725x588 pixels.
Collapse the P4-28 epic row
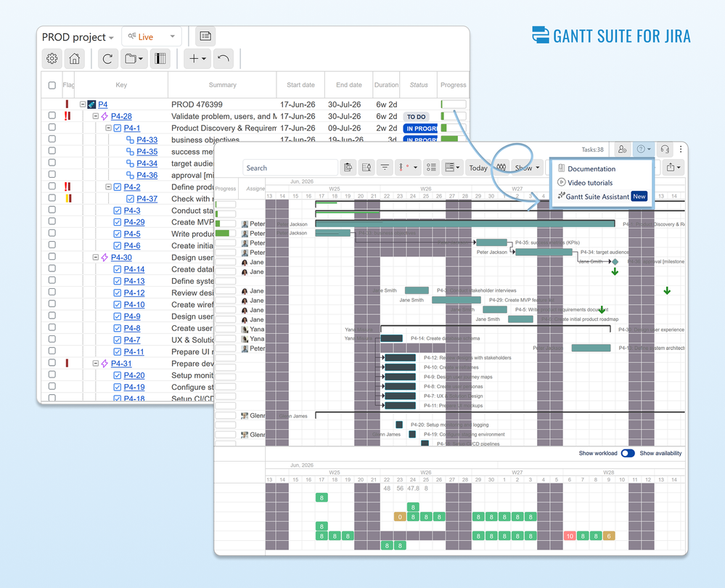point(95,116)
